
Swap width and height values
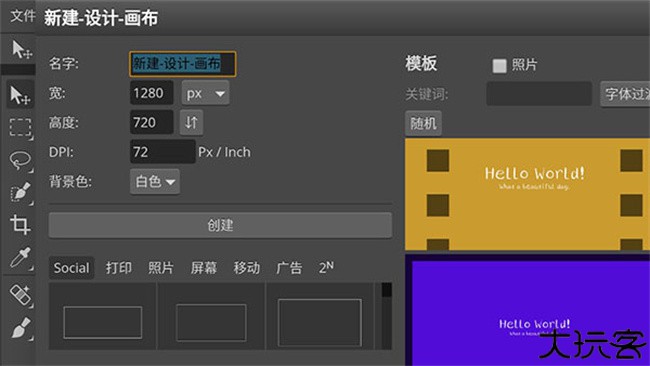click(191, 122)
